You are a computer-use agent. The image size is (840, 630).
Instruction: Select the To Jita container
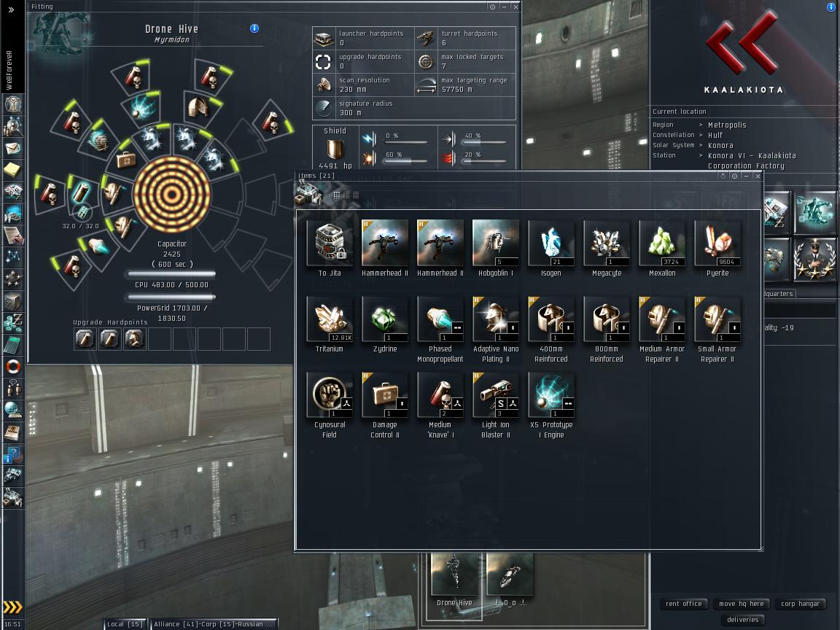click(330, 248)
